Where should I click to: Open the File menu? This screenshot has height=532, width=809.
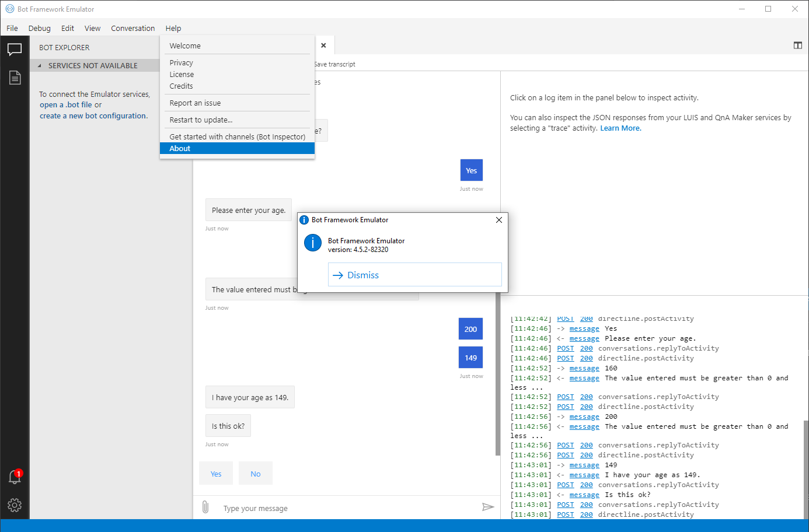point(12,28)
